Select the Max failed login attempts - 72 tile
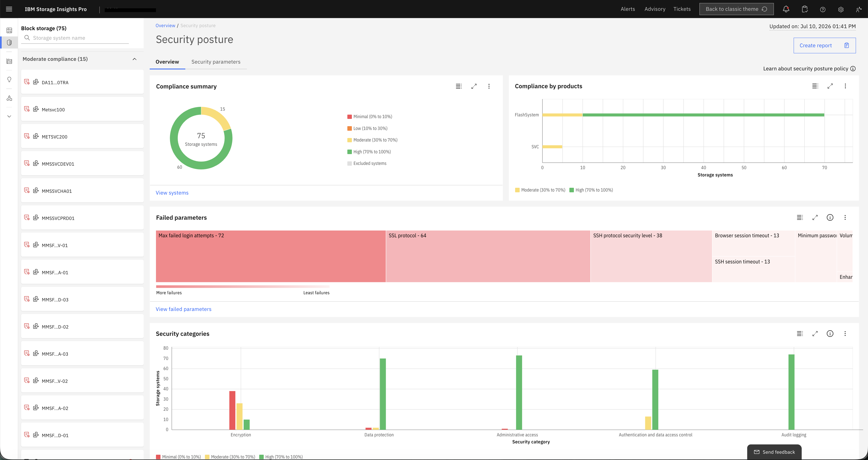Viewport: 868px width, 460px height. coord(270,256)
